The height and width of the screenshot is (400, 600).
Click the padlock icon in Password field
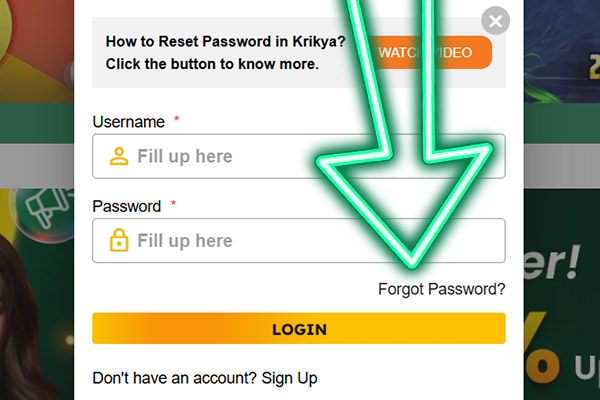coord(119,241)
